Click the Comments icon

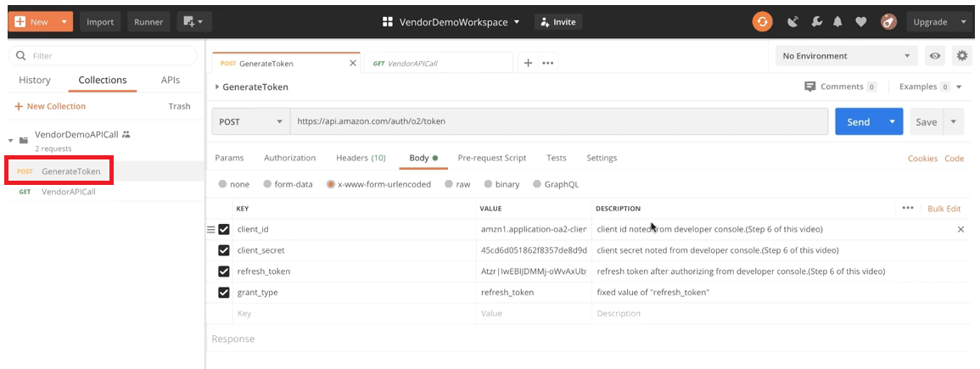(x=810, y=87)
